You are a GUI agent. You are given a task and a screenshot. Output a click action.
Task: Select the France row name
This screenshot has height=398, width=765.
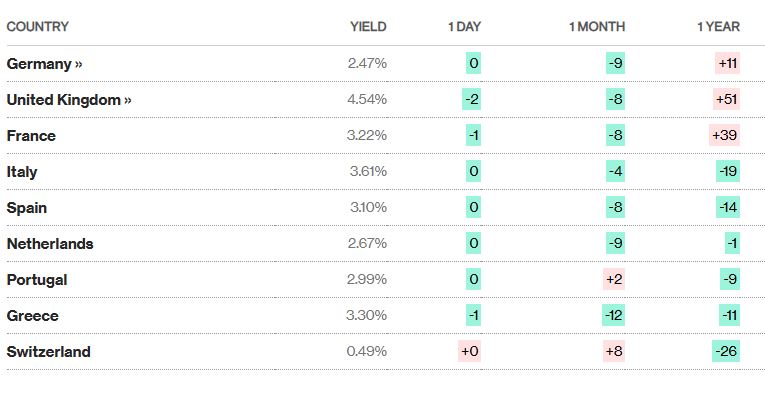pos(31,136)
